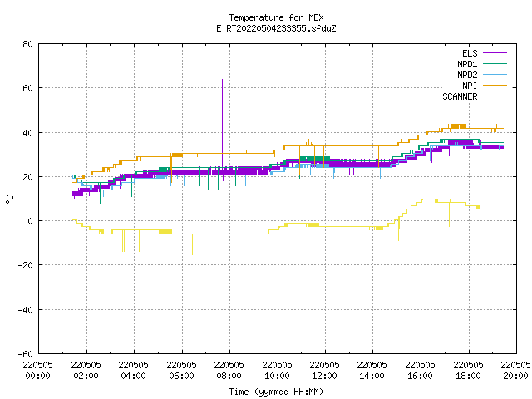Click the y-axis label 40
Viewport: 532px width, 399px height.
27,133
